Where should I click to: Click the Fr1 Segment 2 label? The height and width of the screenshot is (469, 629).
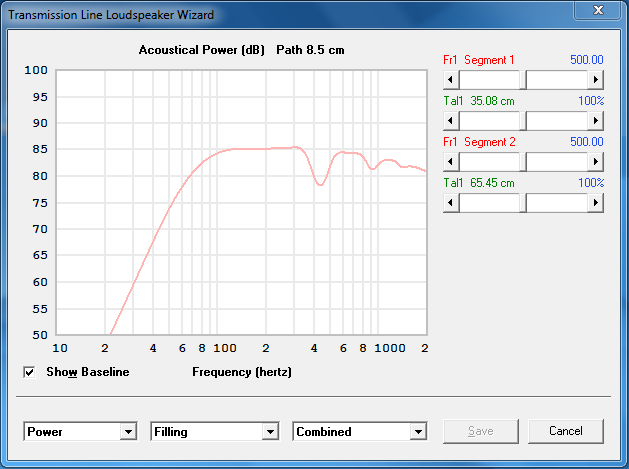[x=479, y=142]
